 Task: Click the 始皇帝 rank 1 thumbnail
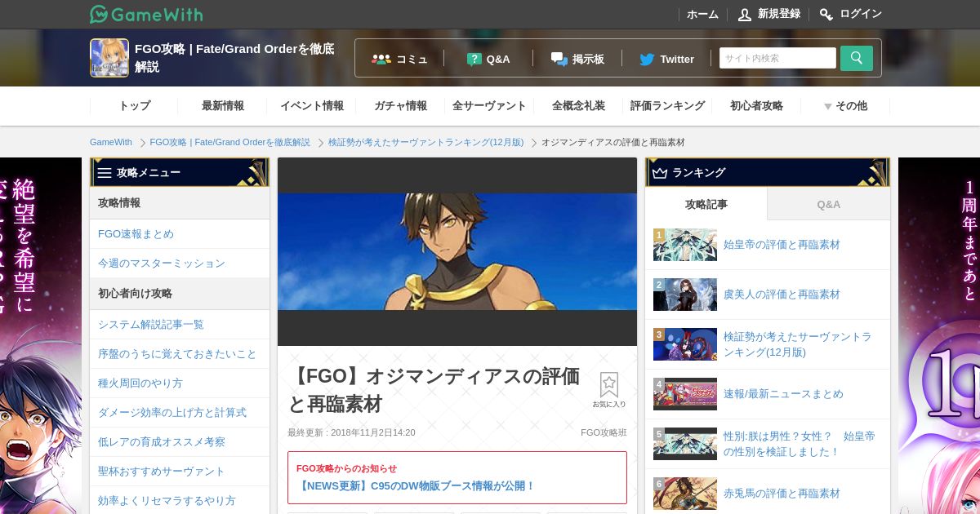[685, 245]
